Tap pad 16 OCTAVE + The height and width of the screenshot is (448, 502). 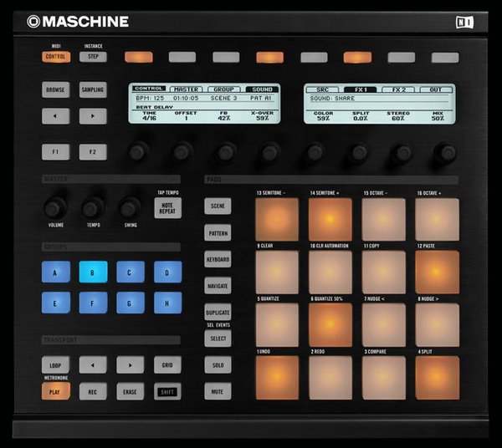pos(438,219)
